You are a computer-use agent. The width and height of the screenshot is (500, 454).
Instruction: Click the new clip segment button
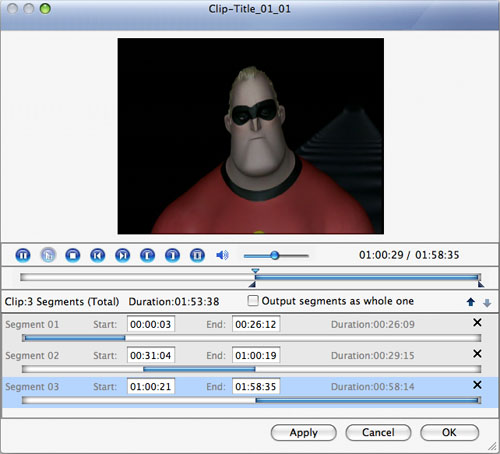[197, 255]
